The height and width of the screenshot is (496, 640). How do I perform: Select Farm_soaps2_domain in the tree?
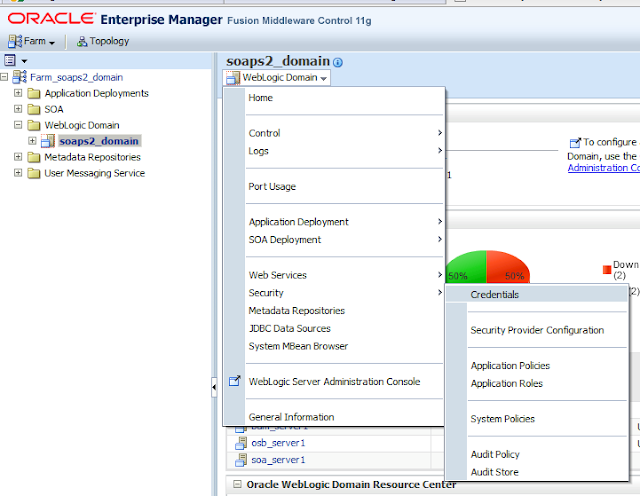click(x=76, y=77)
